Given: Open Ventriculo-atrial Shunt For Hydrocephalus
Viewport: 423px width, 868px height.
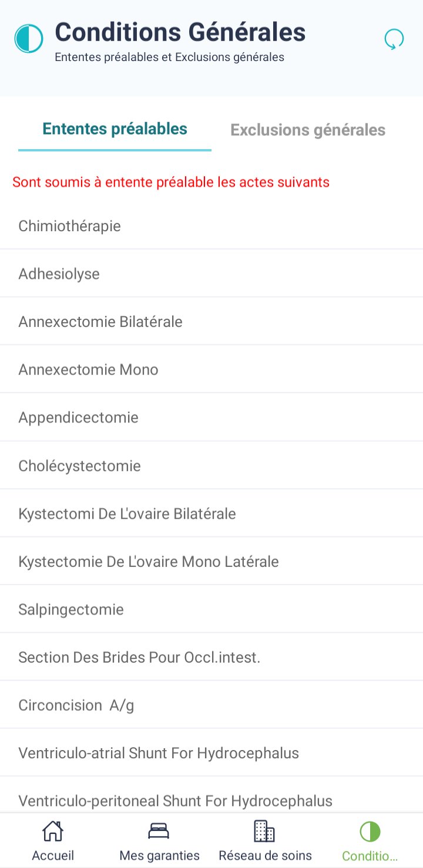Looking at the screenshot, I should pyautogui.click(x=211, y=753).
